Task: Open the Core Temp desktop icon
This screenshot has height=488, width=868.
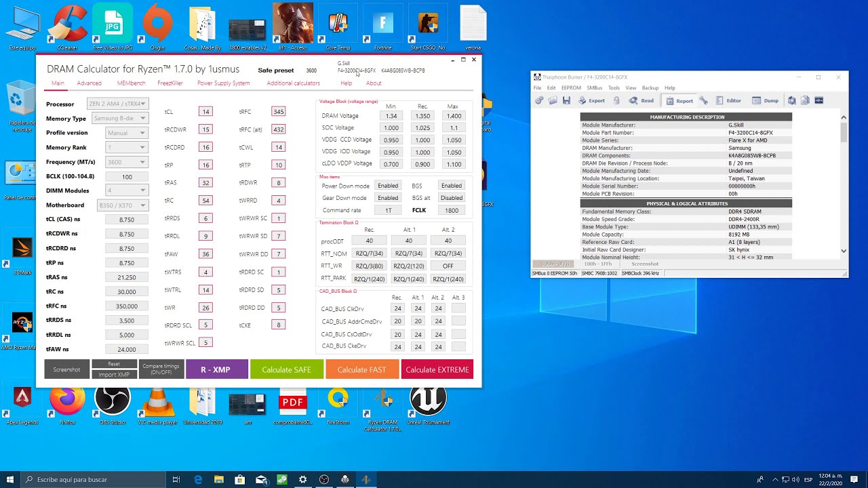Action: tap(338, 27)
